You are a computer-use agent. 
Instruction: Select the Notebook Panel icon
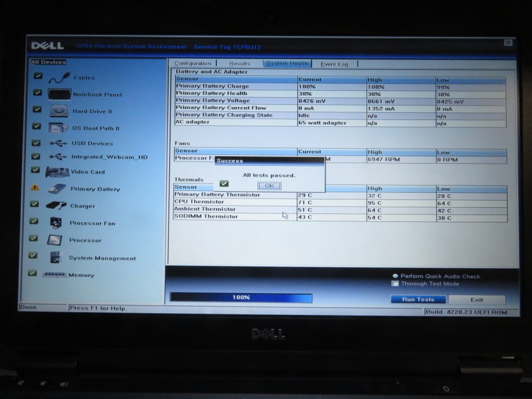point(59,95)
